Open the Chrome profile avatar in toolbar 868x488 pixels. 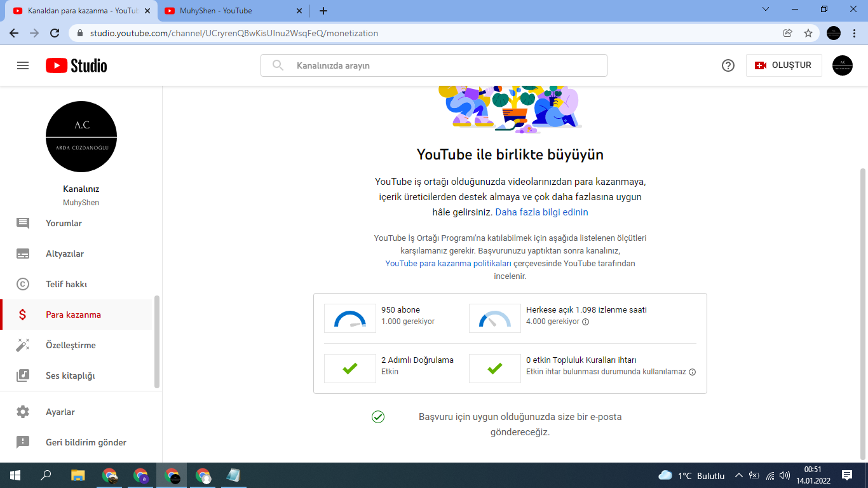834,33
